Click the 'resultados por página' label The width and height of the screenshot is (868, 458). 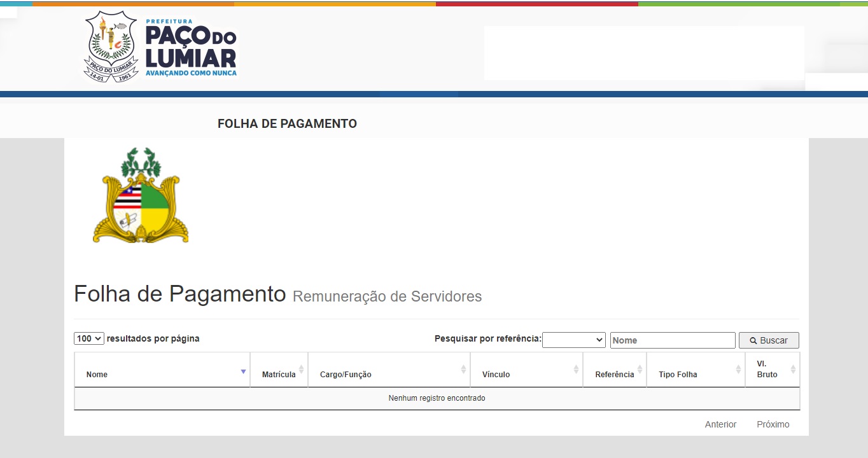pyautogui.click(x=153, y=338)
